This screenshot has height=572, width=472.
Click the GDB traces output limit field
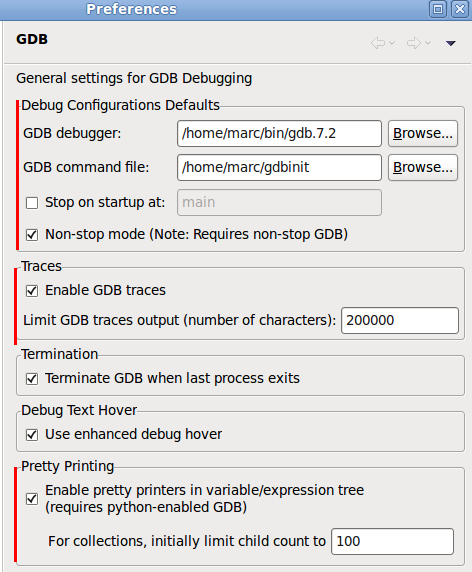tap(400, 320)
